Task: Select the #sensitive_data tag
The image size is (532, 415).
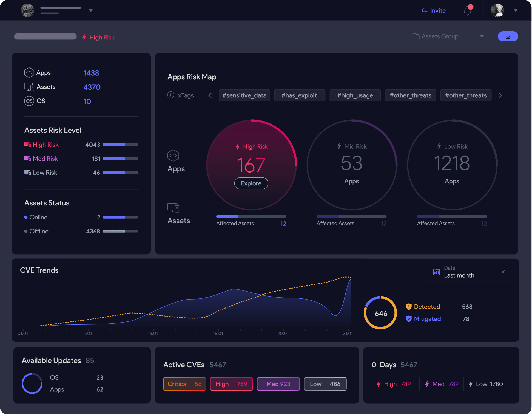Action: 244,95
